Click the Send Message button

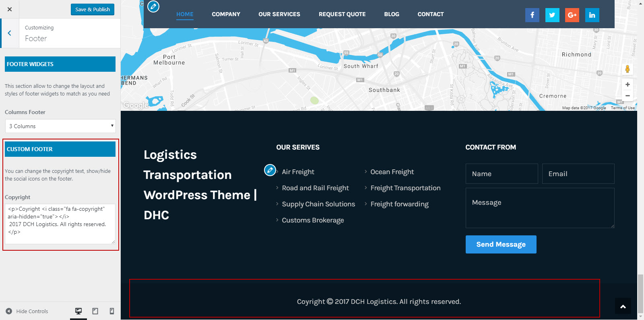pyautogui.click(x=501, y=244)
